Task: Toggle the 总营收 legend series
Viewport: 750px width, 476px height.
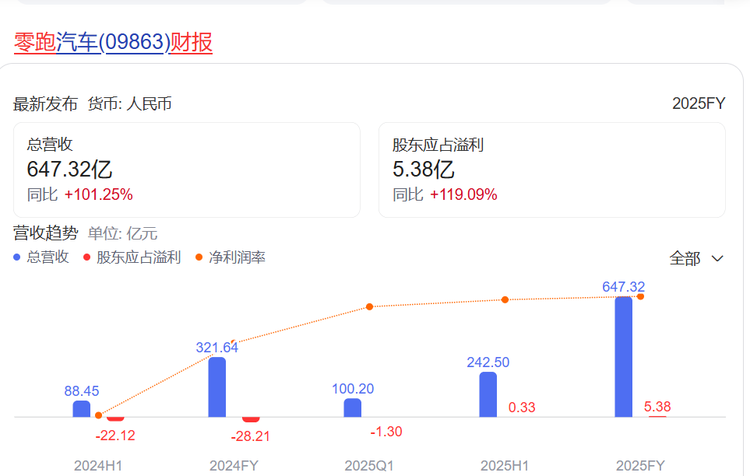Action: click(x=41, y=257)
